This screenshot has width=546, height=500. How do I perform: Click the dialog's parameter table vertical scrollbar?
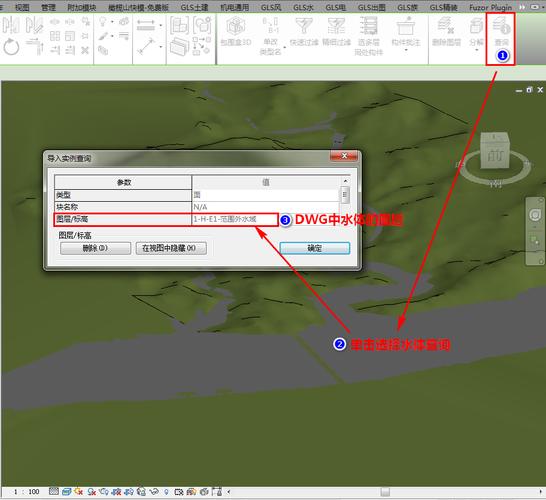click(345, 195)
